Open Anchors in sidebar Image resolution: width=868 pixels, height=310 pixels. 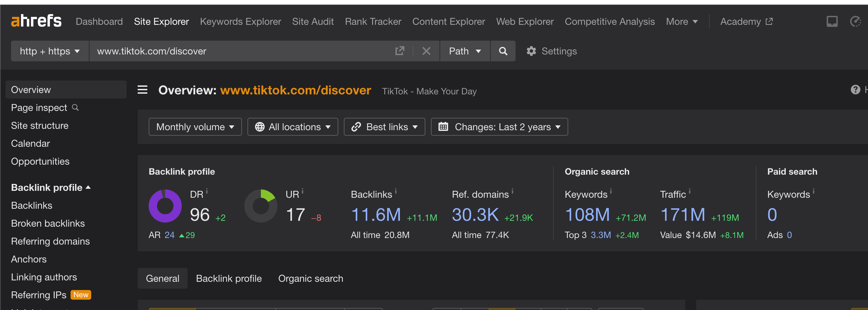(29, 259)
